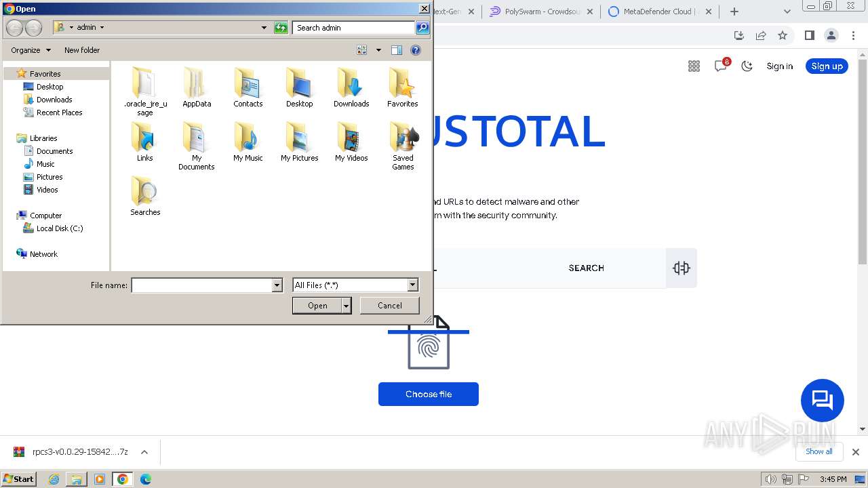Click the green refresh button in address bar
The height and width of the screenshot is (488, 868).
pyautogui.click(x=281, y=28)
